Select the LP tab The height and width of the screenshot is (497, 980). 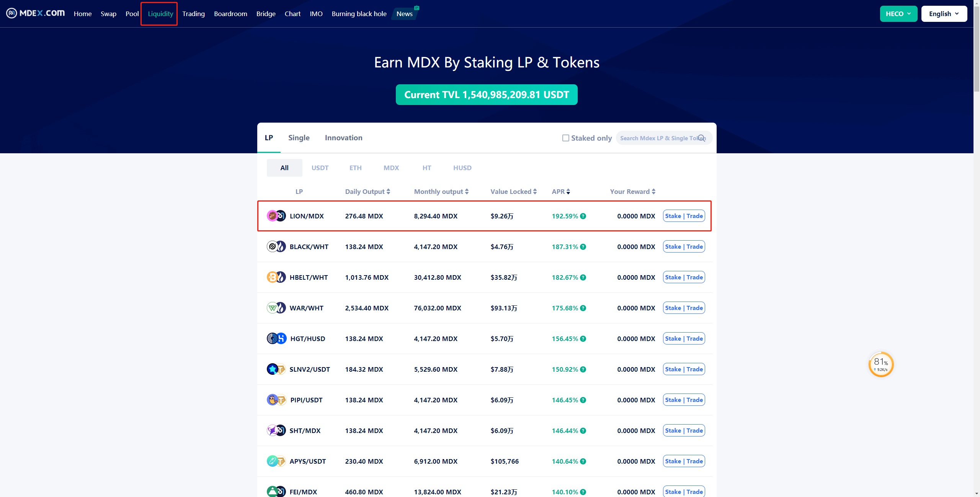(x=269, y=138)
